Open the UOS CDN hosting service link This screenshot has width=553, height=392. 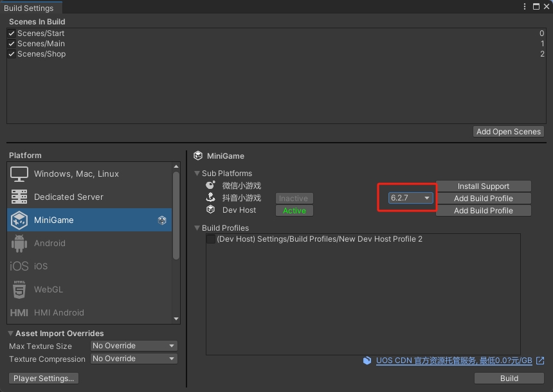click(453, 361)
